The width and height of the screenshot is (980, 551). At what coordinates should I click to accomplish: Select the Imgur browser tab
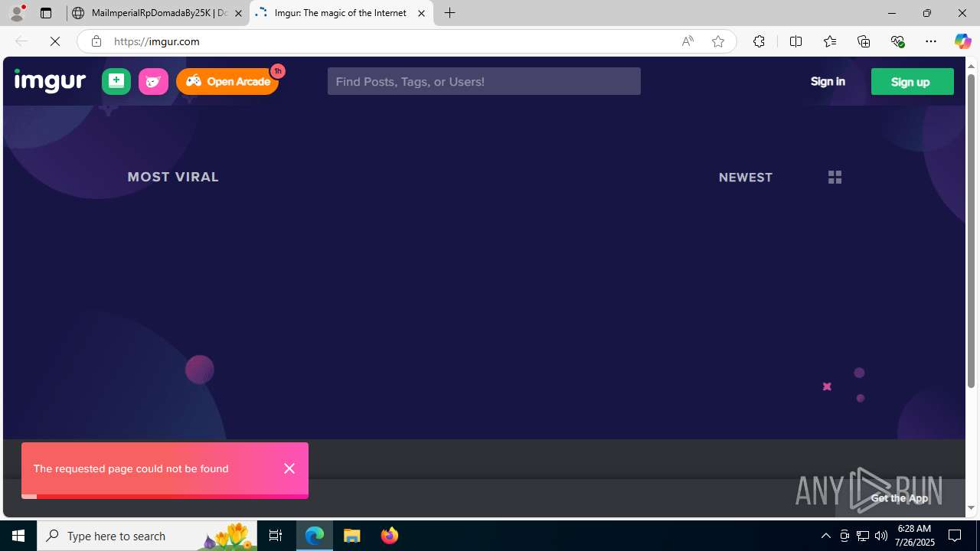pyautogui.click(x=341, y=13)
